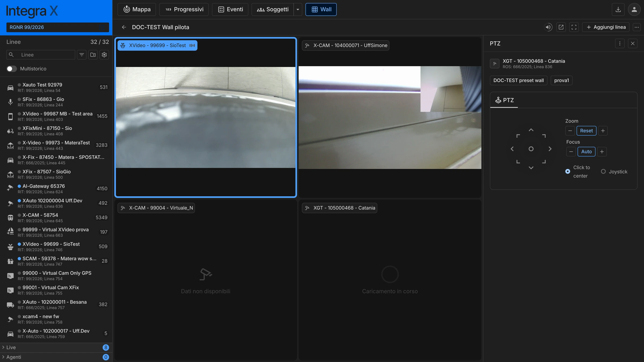
Task: Open the Mappa tab
Action: pos(137,9)
